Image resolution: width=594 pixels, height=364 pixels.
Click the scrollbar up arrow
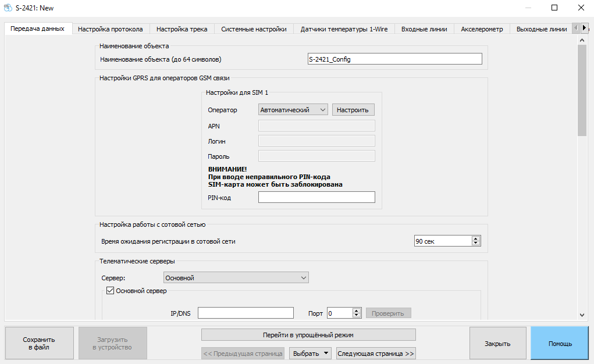(x=582, y=40)
